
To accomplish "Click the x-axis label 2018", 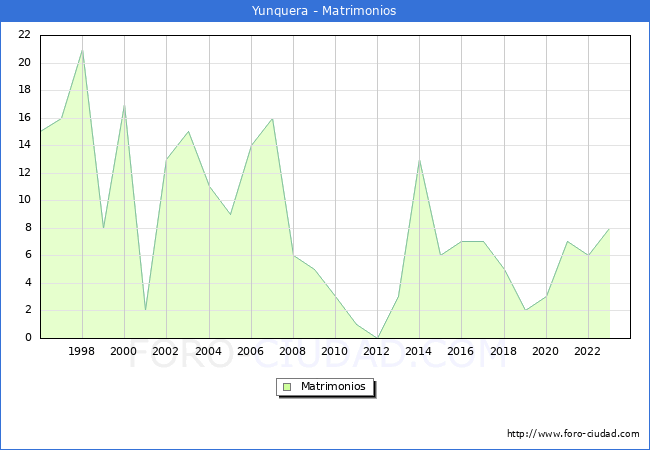I will tap(503, 351).
